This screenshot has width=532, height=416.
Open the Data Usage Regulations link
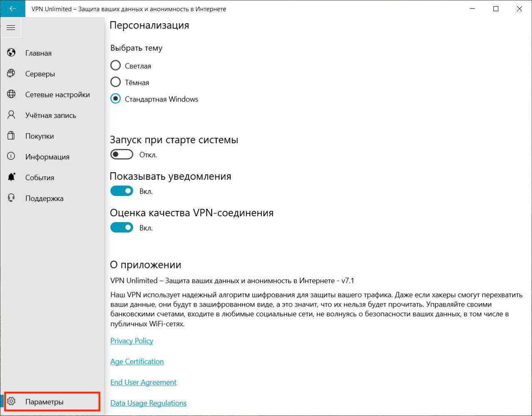point(148,403)
